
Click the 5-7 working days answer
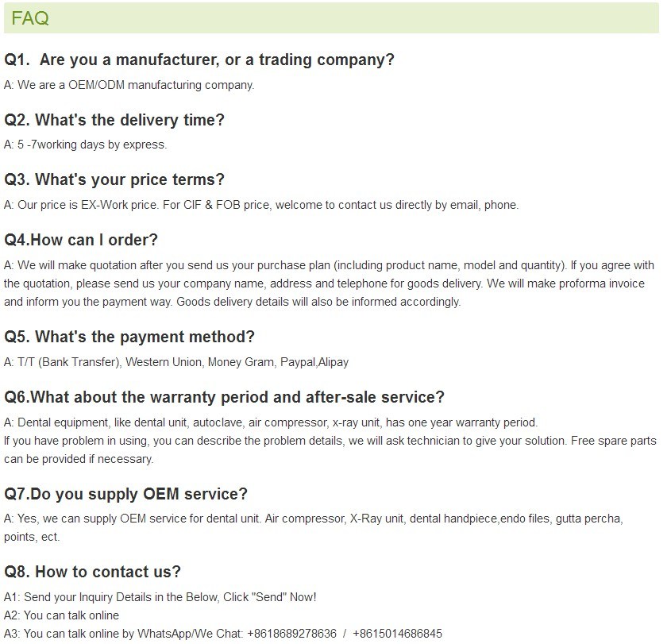[86, 145]
